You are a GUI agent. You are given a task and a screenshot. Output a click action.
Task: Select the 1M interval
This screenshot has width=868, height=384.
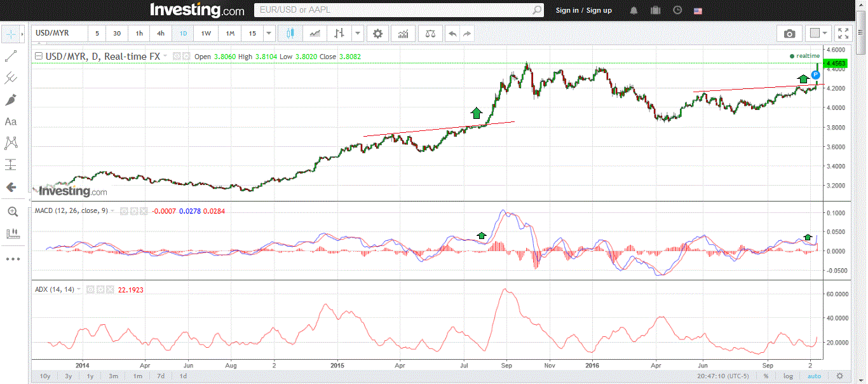[x=230, y=34]
